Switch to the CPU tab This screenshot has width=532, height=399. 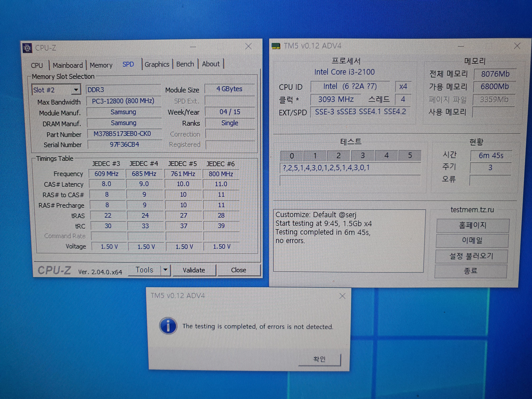point(37,65)
